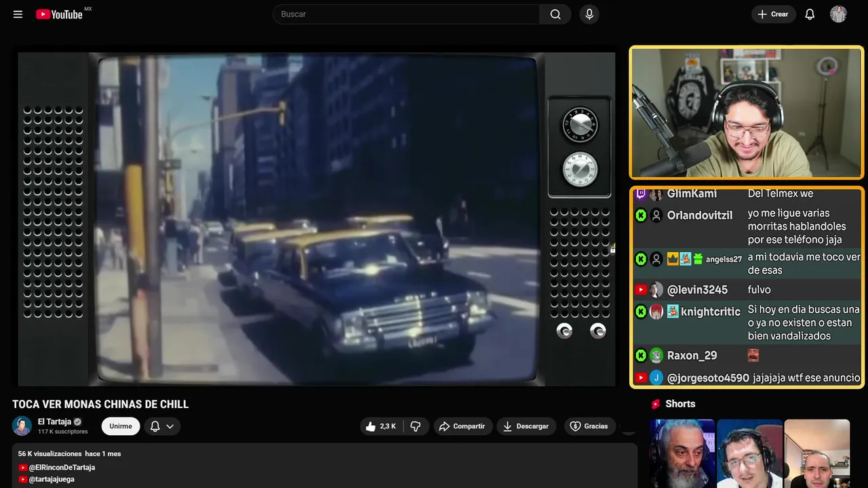This screenshot has height=488, width=868.
Task: Click the streamer webcam overlay
Action: [747, 113]
